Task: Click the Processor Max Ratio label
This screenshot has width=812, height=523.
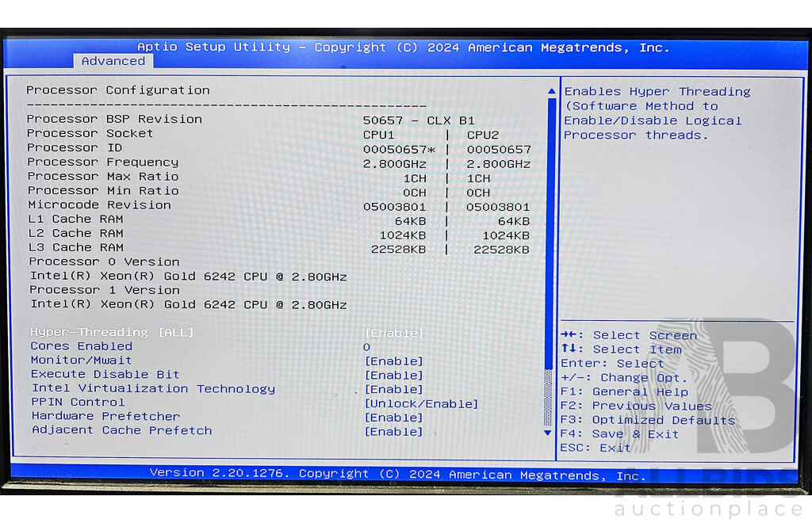Action: point(102,177)
